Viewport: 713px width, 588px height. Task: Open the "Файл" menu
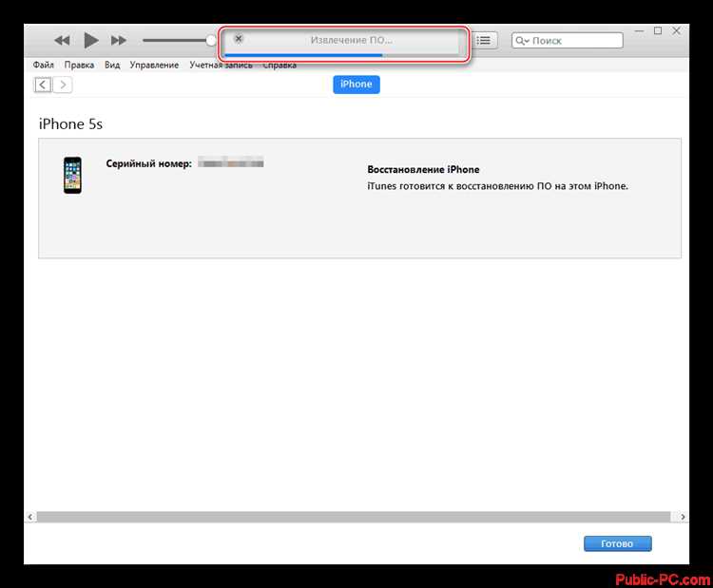[x=43, y=65]
